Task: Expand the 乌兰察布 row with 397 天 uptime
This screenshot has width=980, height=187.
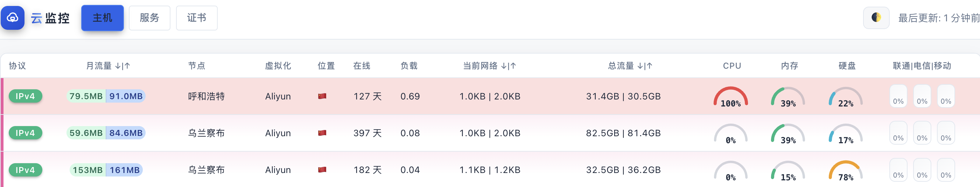Action: 206,133
